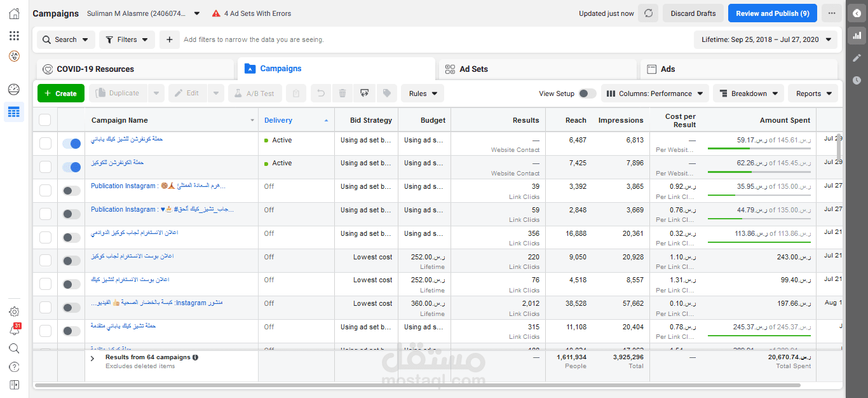The image size is (868, 398).
Task: Open the more options ellipsis button
Action: coord(831,13)
